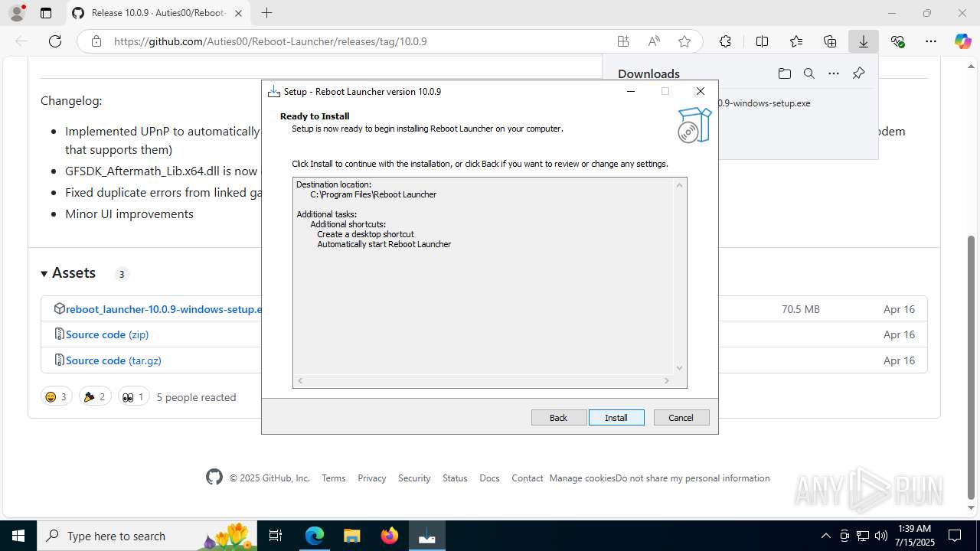
Task: Click Install in the setup wizard
Action: (x=616, y=417)
